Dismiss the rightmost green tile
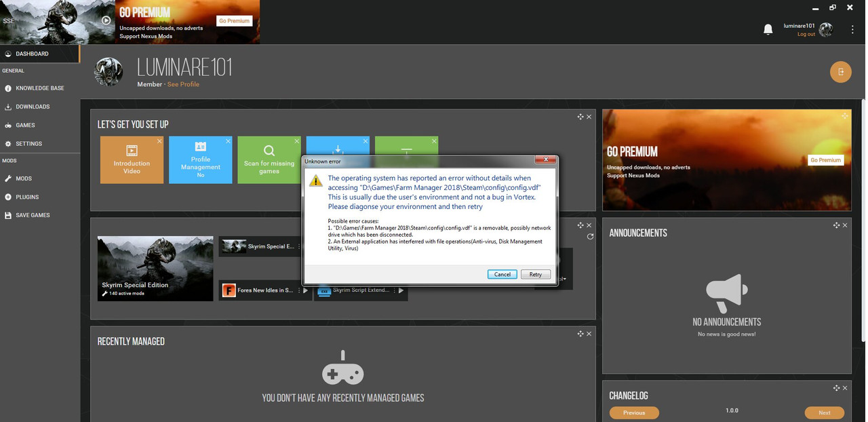 [x=434, y=141]
